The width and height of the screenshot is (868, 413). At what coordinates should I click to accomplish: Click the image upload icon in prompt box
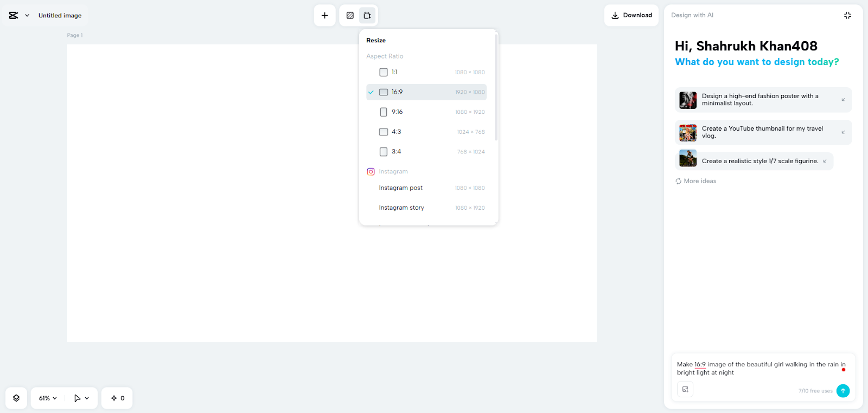click(x=685, y=390)
